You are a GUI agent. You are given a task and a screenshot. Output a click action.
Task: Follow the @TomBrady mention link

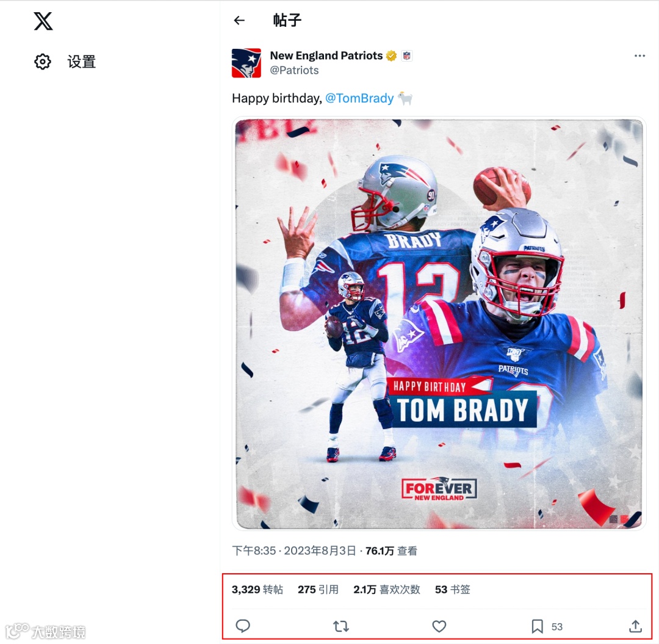359,98
